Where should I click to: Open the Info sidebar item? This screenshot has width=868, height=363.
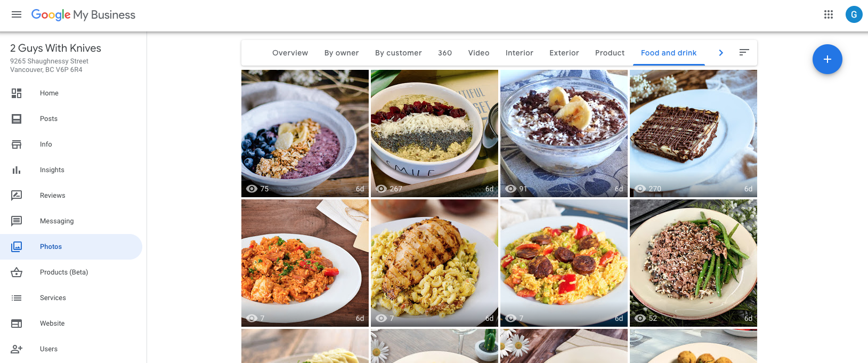[46, 144]
